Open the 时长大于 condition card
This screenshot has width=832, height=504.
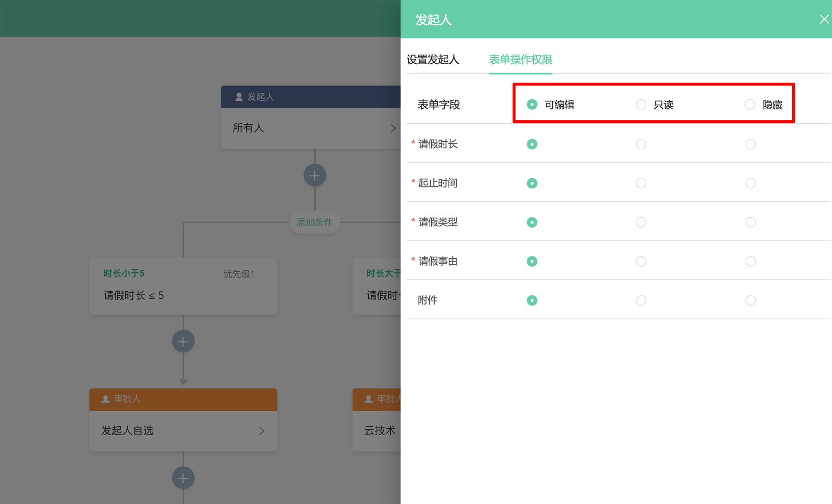(377, 286)
